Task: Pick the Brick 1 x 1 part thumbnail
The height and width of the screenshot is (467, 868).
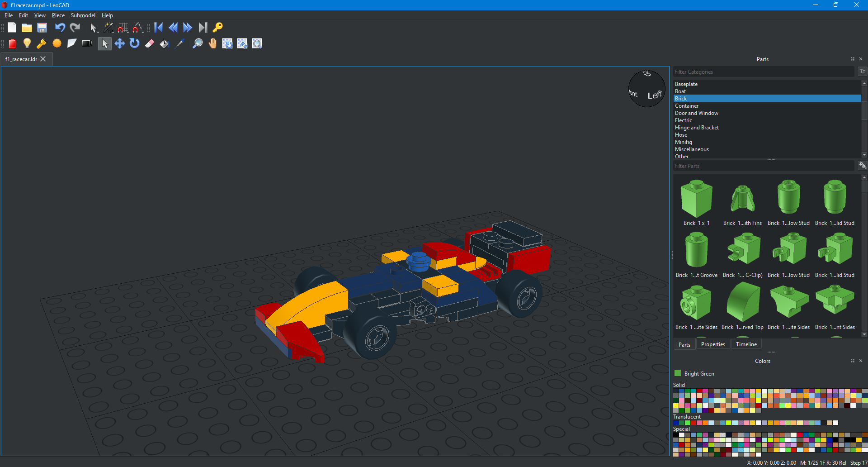Action: point(696,202)
